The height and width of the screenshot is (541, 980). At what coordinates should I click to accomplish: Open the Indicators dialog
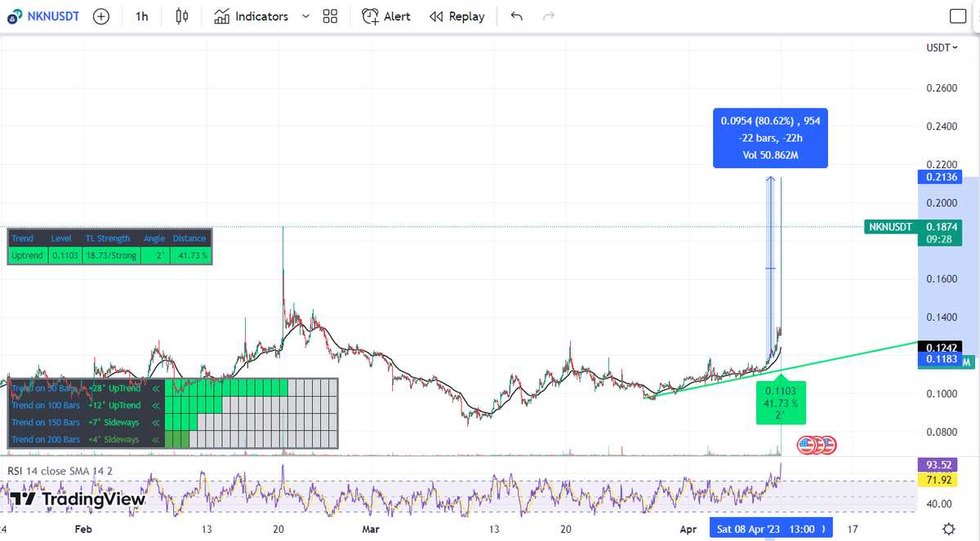(x=252, y=16)
